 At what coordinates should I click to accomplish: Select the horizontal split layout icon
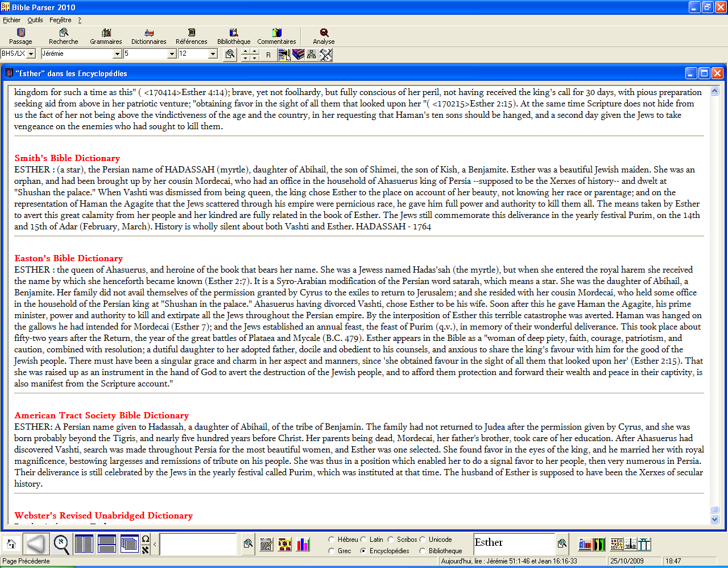pyautogui.click(x=107, y=544)
